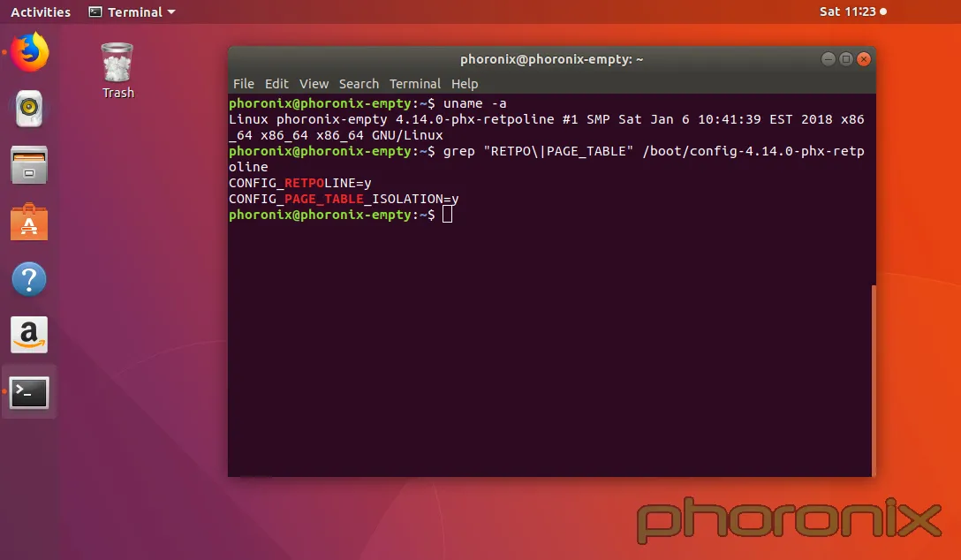Open Rhythmbox music player in dock
The height and width of the screenshot is (560, 961).
click(29, 109)
